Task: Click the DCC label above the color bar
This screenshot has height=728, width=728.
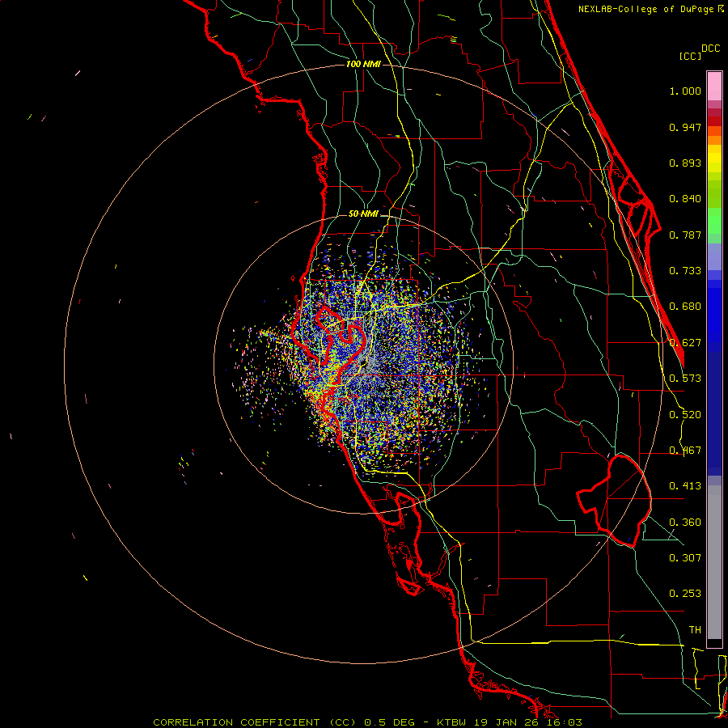Action: [x=711, y=49]
